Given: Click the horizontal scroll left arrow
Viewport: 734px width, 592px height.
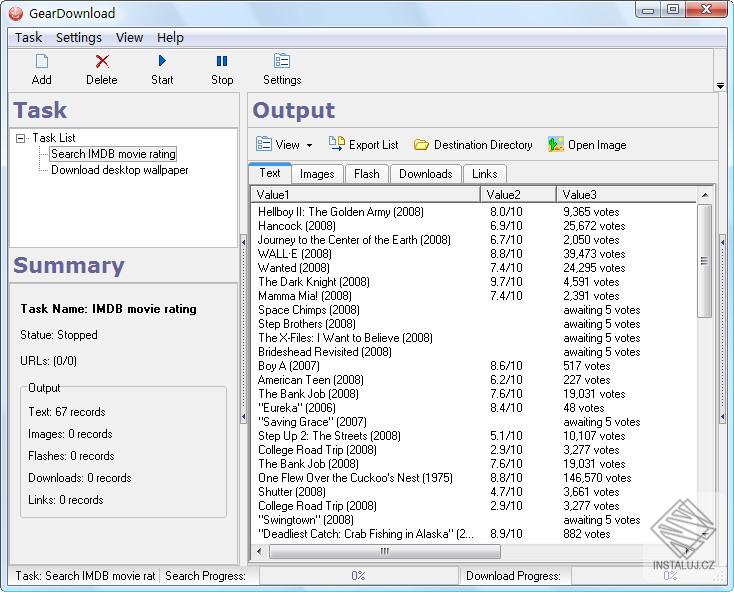Looking at the screenshot, I should (x=260, y=551).
